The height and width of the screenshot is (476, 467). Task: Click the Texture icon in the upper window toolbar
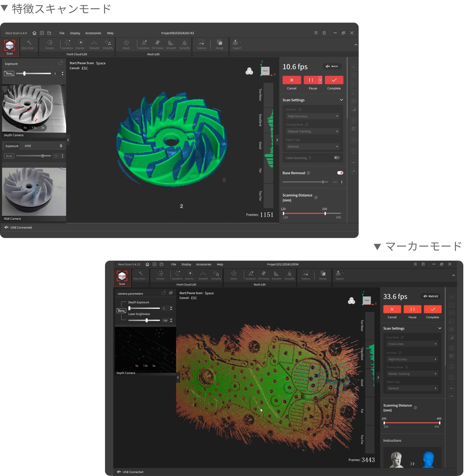coord(201,44)
